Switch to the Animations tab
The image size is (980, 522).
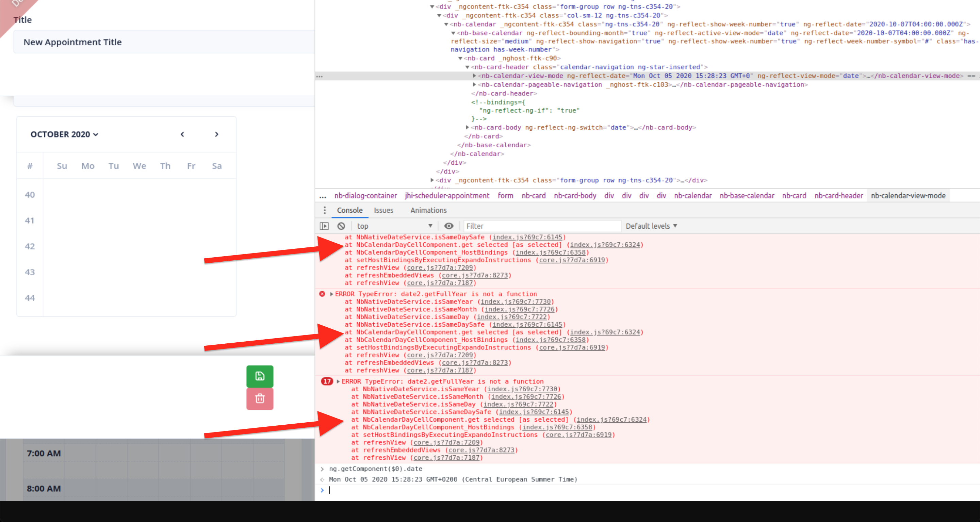click(428, 210)
